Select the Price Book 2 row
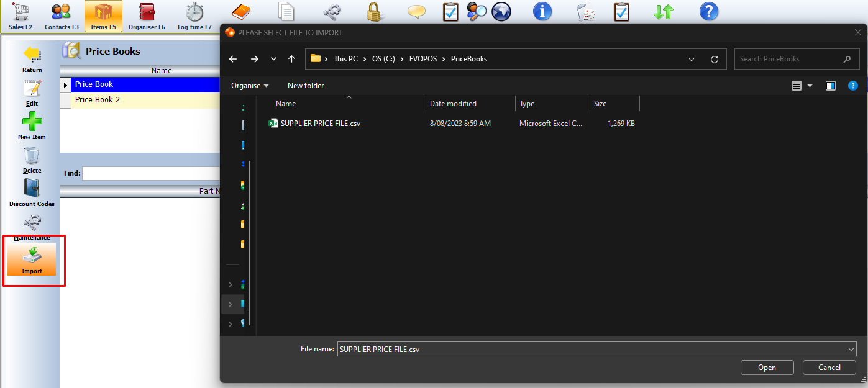Viewport: 868px width, 388px height. point(145,100)
